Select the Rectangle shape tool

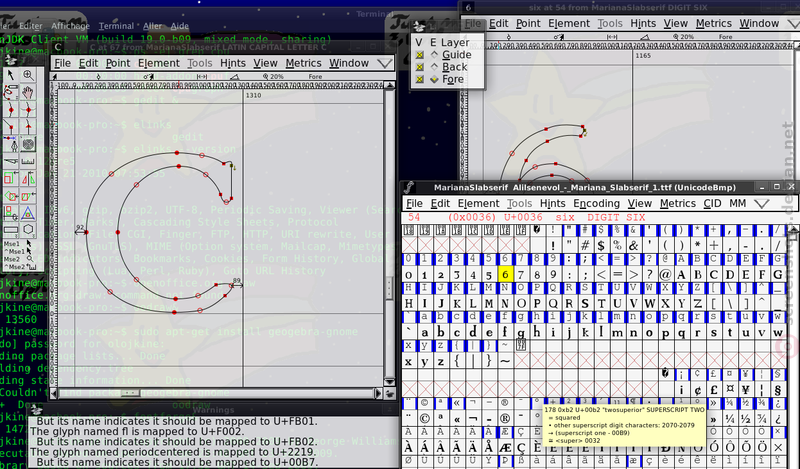11,230
